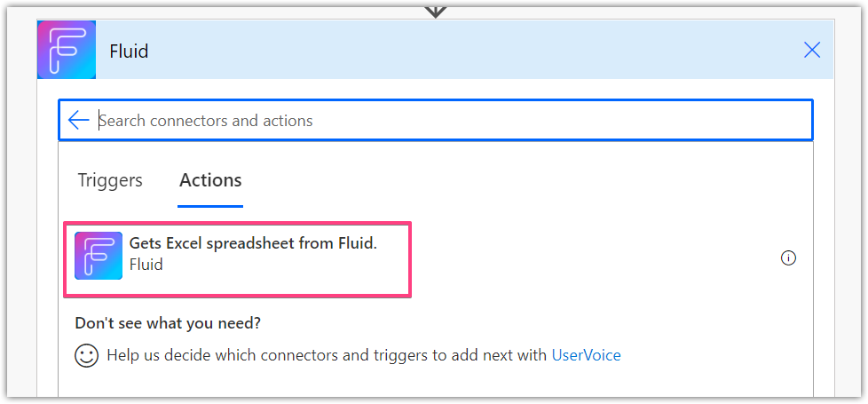Click empty space in the light-blue header bar
This screenshot has height=404, width=868.
click(470, 51)
